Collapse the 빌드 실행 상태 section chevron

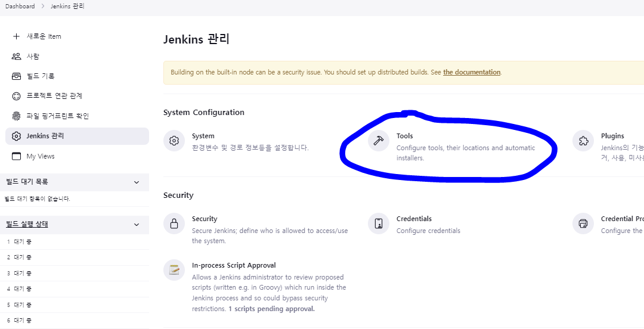137,225
